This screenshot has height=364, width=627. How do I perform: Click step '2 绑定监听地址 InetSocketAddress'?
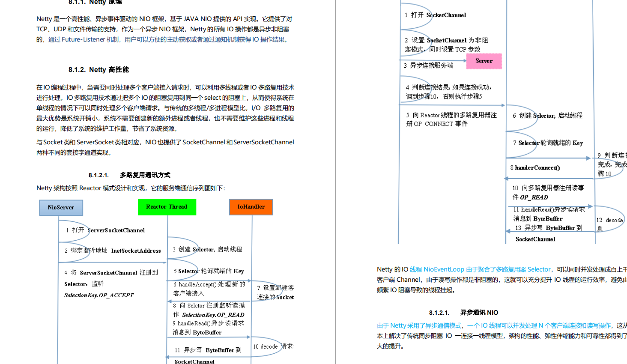(x=113, y=251)
